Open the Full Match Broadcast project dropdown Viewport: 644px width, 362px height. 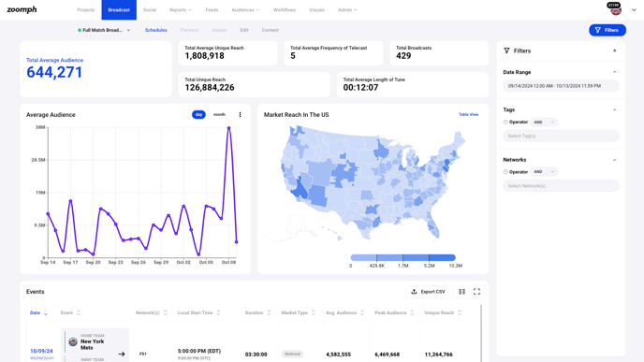point(104,30)
